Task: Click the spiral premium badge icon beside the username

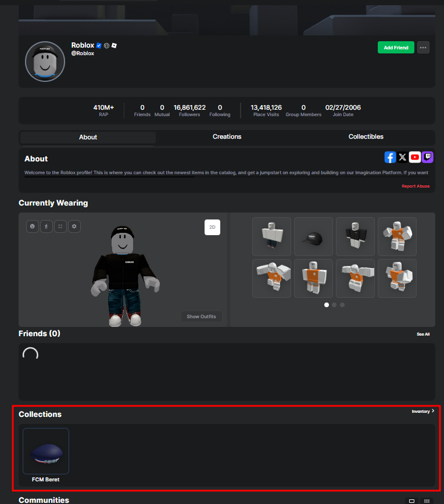Action: tap(106, 46)
